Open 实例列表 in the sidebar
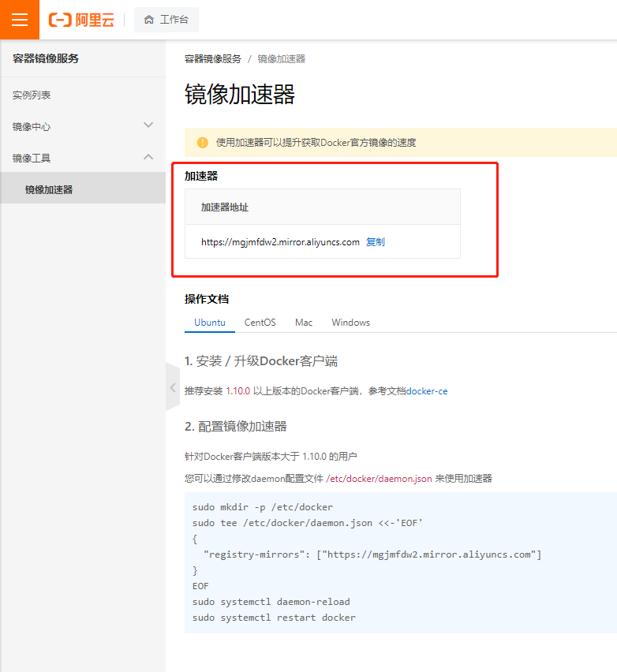This screenshot has height=672, width=617. point(32,95)
